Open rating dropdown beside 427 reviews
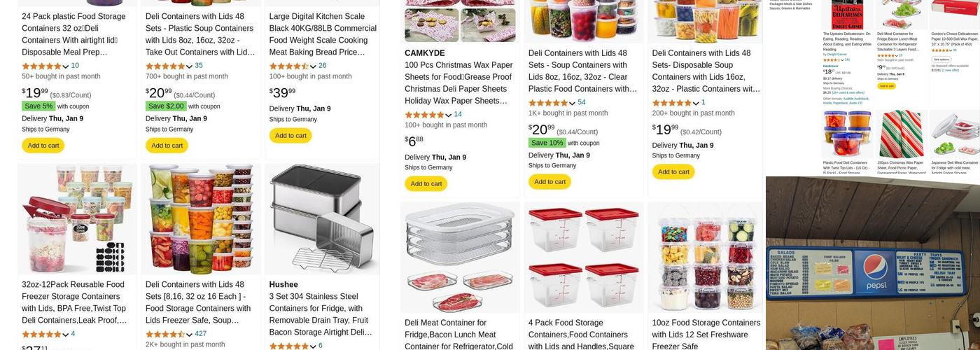Viewport: 980px width, 350px height. pos(189,335)
